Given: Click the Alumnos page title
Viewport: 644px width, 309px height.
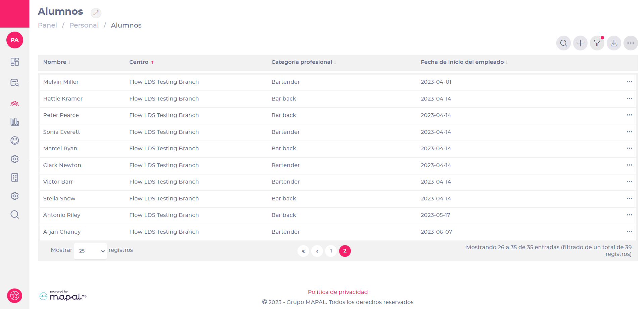Looking at the screenshot, I should click(x=60, y=11).
